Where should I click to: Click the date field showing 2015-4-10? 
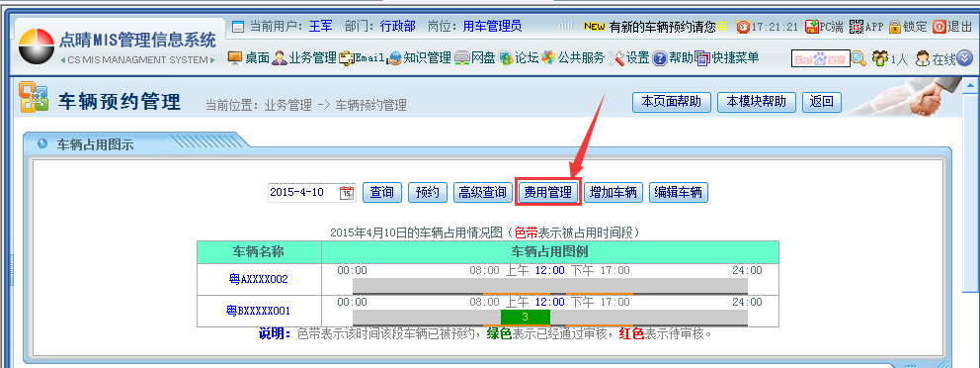(303, 193)
